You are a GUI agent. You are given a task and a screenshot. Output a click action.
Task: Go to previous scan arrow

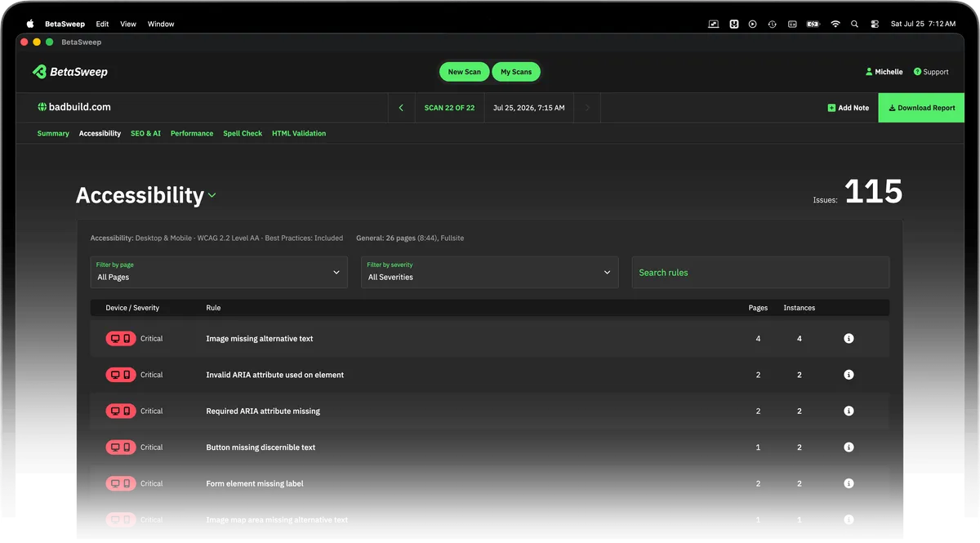(401, 108)
